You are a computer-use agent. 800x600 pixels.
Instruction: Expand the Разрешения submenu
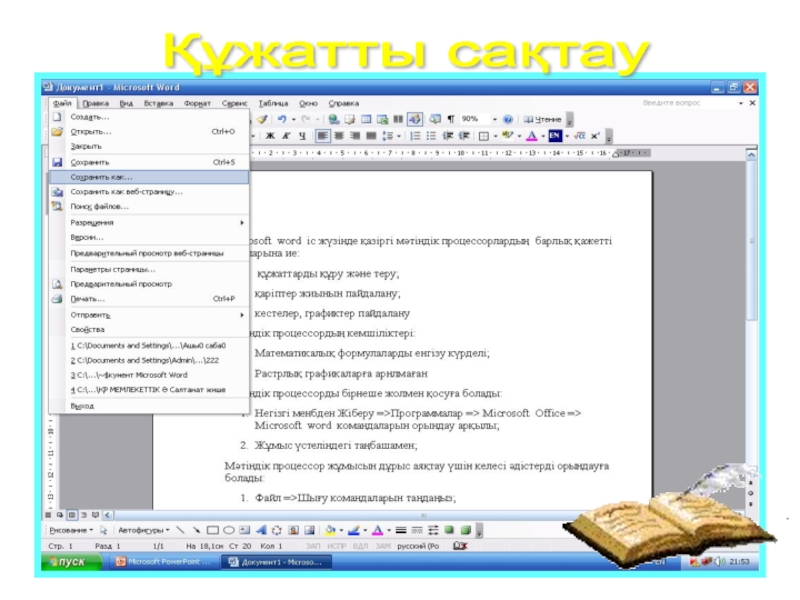[x=149, y=222]
